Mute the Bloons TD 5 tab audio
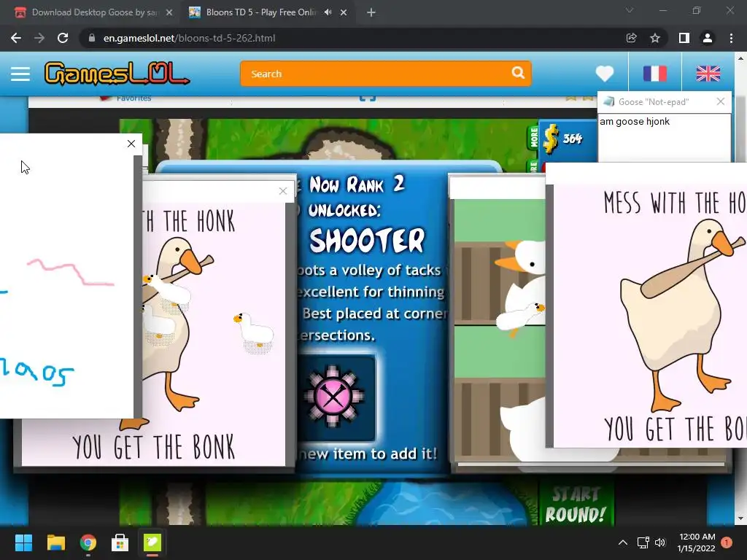This screenshot has height=560, width=747. pos(328,12)
